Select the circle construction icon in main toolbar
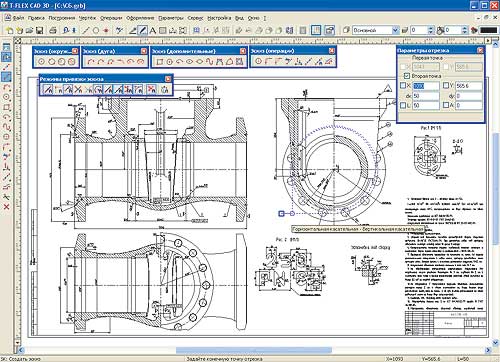 96,31
